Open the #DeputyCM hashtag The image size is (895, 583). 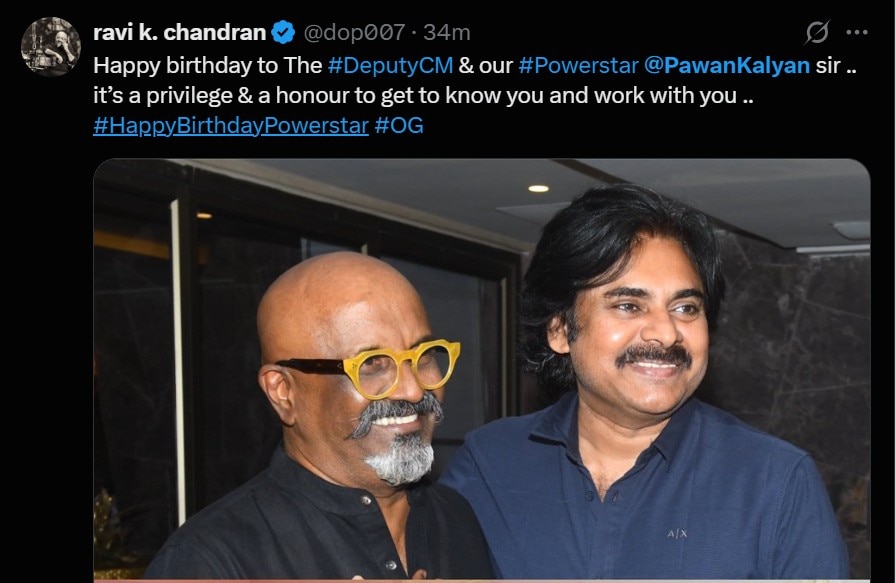390,65
